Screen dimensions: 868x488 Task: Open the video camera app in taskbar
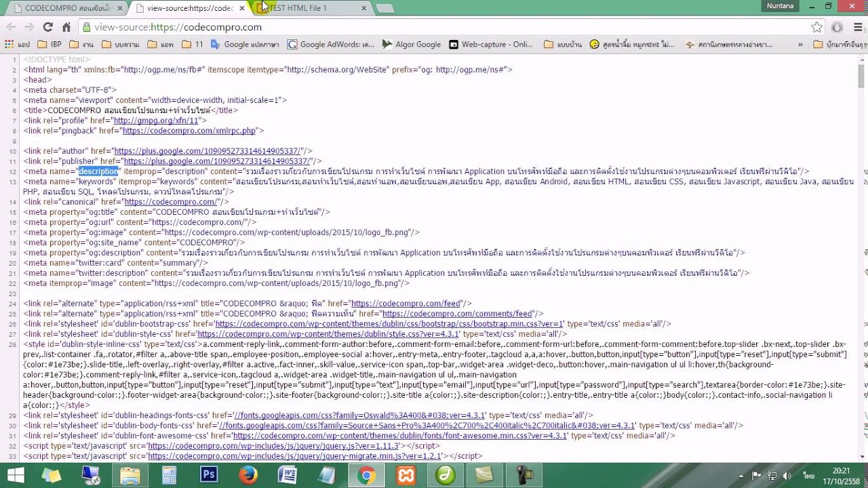524,475
